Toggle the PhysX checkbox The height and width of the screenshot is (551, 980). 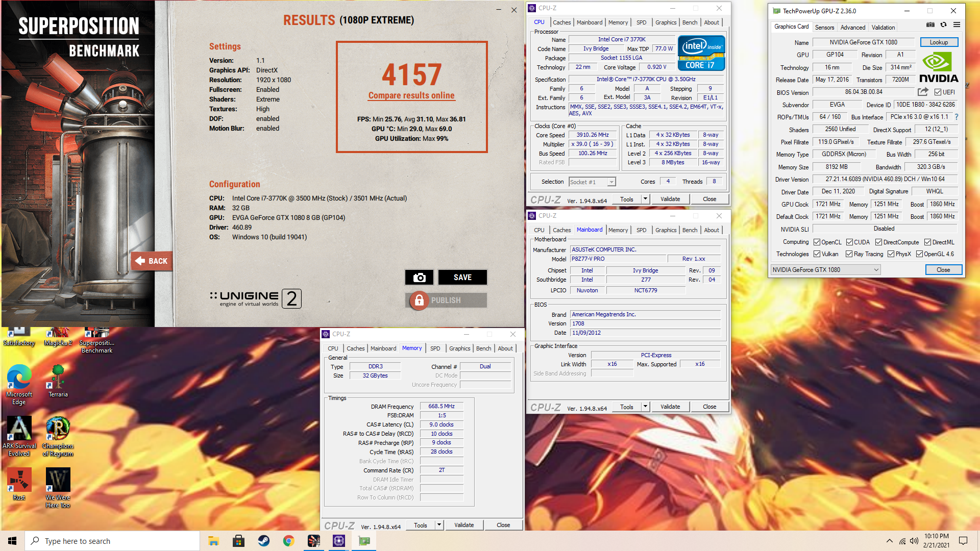[891, 254]
